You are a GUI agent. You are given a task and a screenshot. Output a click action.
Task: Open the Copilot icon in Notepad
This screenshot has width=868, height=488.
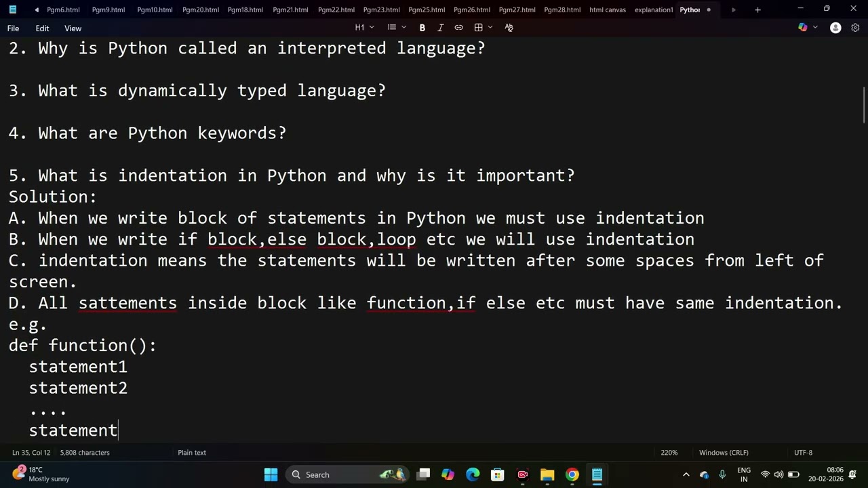(803, 28)
